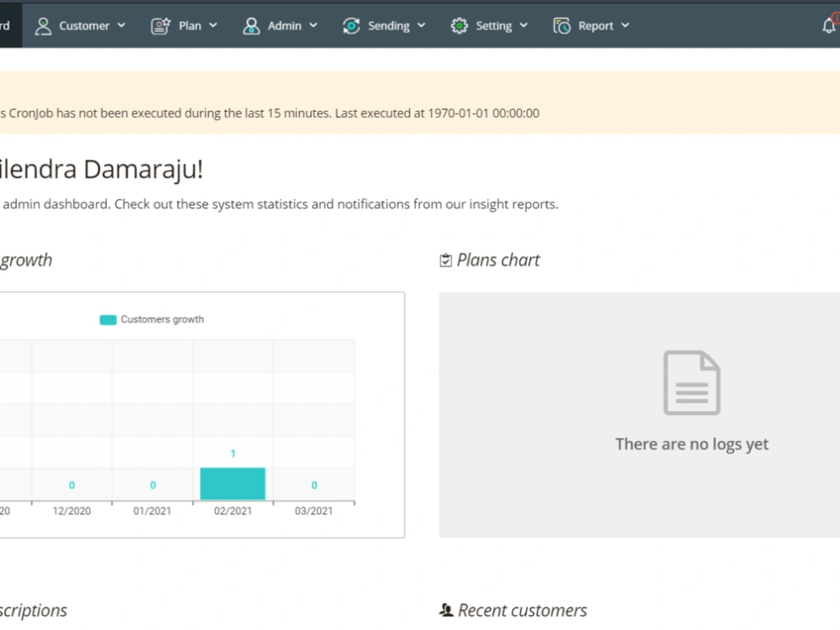Open the Admin menu
This screenshot has width=840, height=630.
(281, 26)
